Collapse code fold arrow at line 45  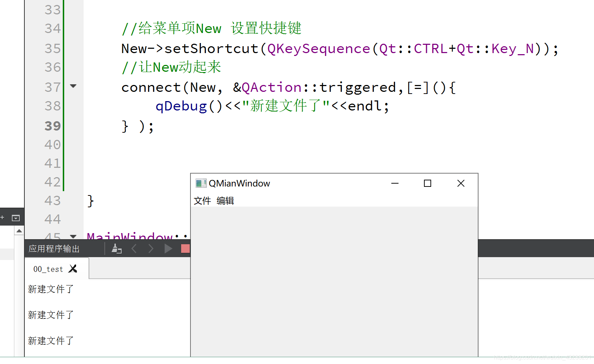73,237
